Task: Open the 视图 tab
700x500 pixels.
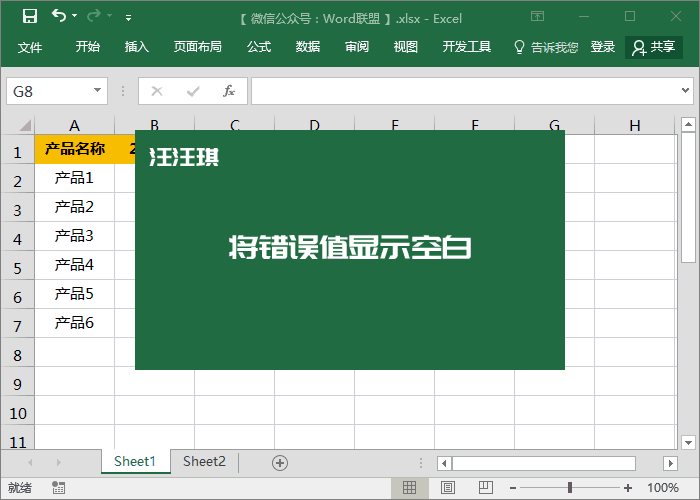Action: [405, 46]
